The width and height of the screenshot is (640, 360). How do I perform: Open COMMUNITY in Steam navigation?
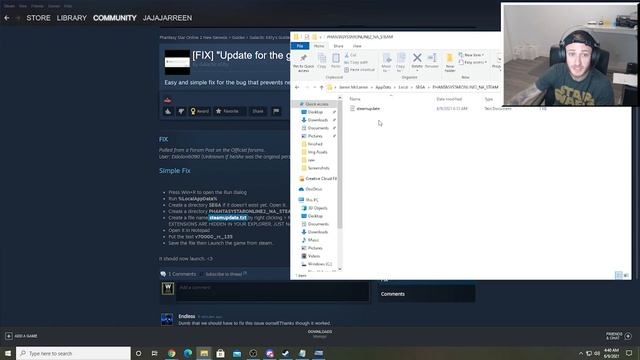(115, 18)
